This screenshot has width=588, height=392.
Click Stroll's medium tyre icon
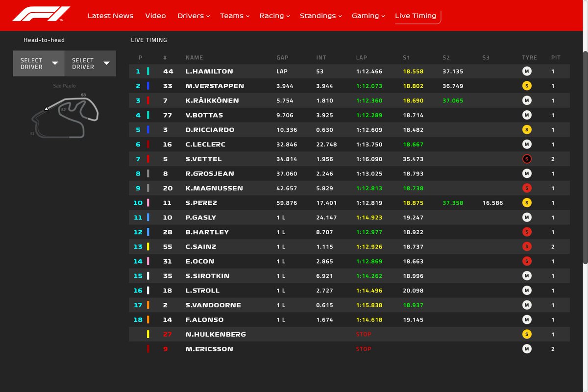pyautogui.click(x=527, y=291)
